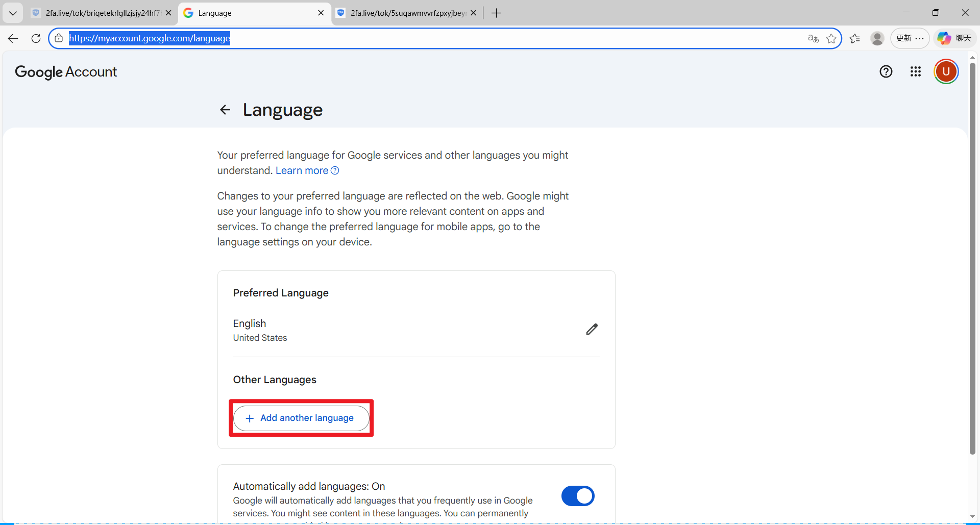Screen dimensions: 980x525
Task: Click Add another language button
Action: (x=301, y=418)
